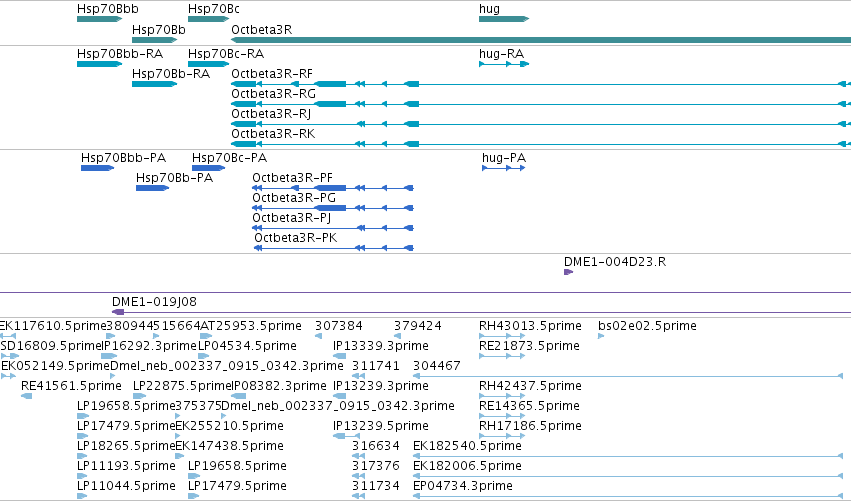Click EST RH43013.5prime
This screenshot has width=851, height=501.
coord(530,326)
